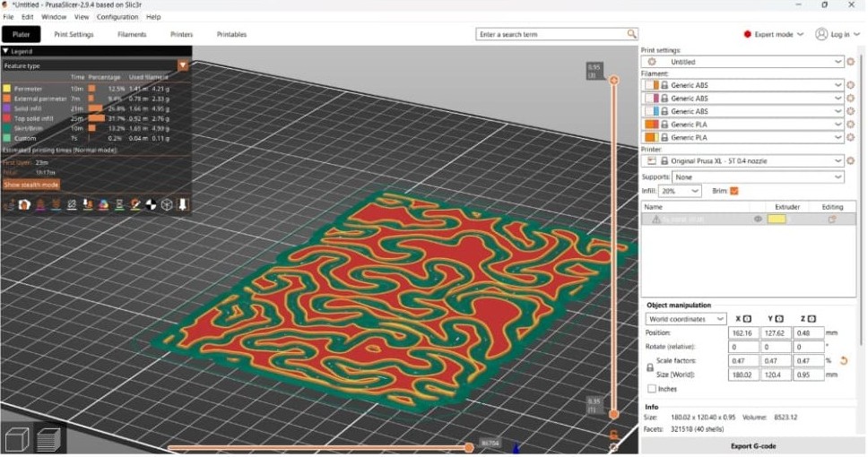This screenshot has width=868, height=457.
Task: Click the Export G-code button
Action: [752, 445]
